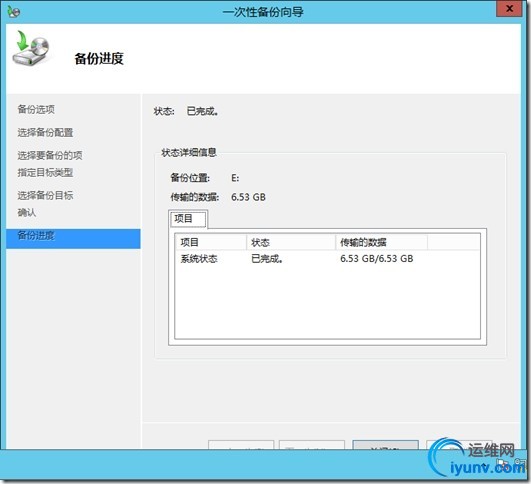
Task: Click the 6.53 GB/6.53 GB cell
Action: tap(377, 259)
